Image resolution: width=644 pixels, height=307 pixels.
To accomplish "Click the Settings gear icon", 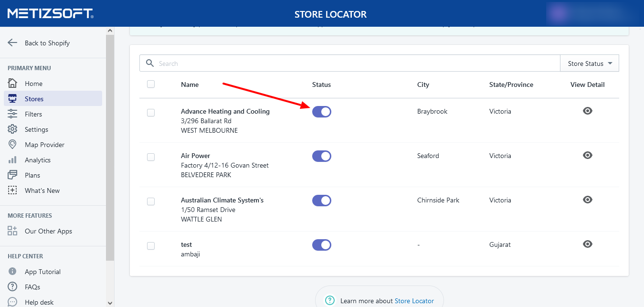I will point(12,129).
